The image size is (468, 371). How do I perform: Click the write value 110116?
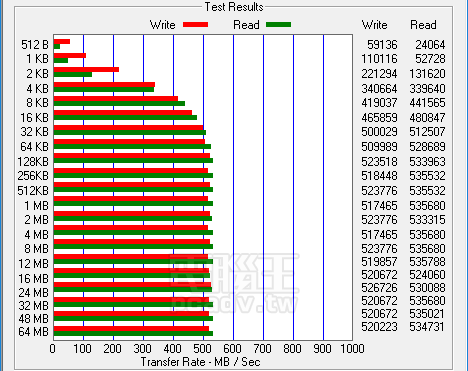tap(380, 59)
